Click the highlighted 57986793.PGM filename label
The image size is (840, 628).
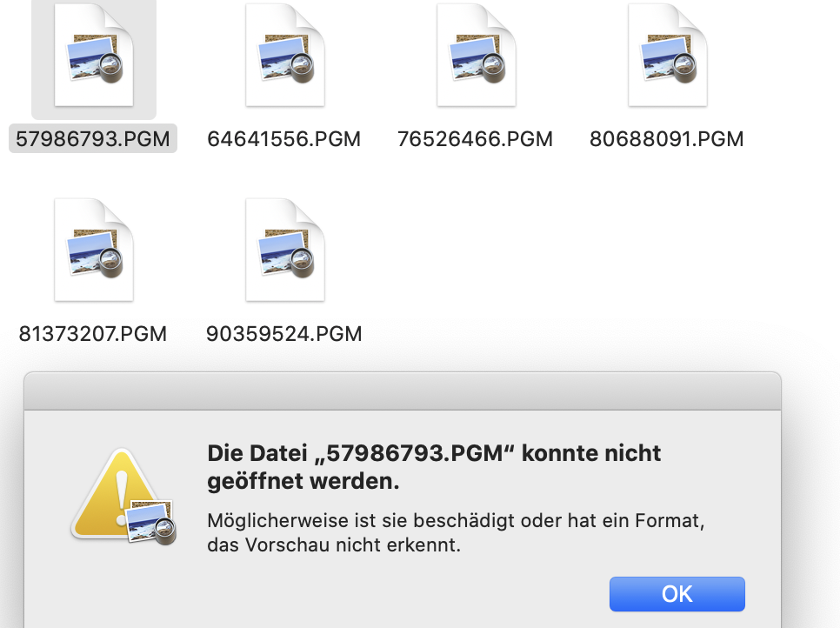[93, 139]
